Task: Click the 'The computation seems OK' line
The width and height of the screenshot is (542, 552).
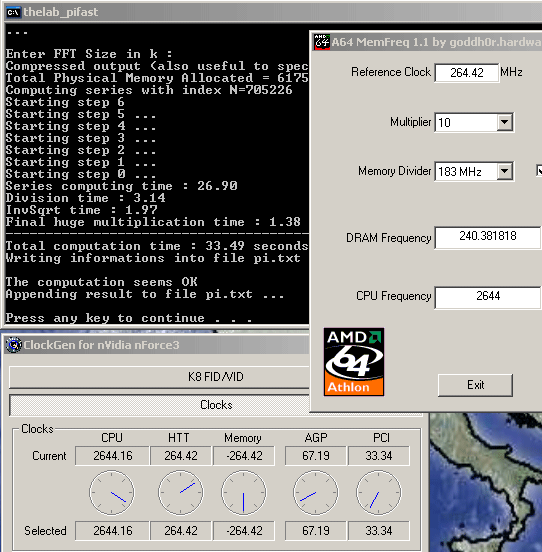Action: [x=102, y=282]
